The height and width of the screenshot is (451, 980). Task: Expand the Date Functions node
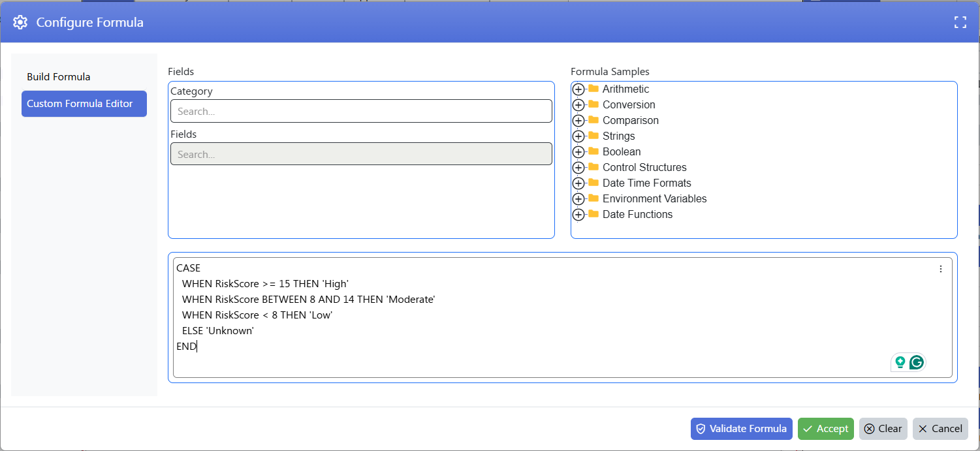click(x=578, y=215)
